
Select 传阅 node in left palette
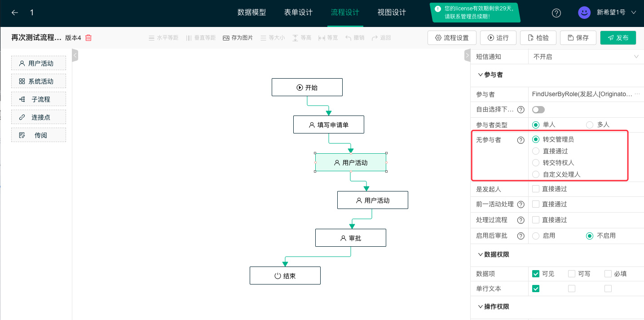coord(39,135)
